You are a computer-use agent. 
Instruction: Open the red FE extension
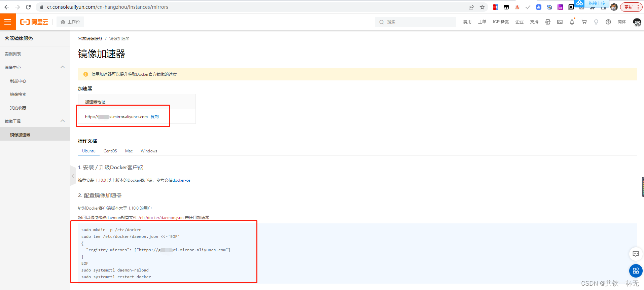tap(496, 7)
